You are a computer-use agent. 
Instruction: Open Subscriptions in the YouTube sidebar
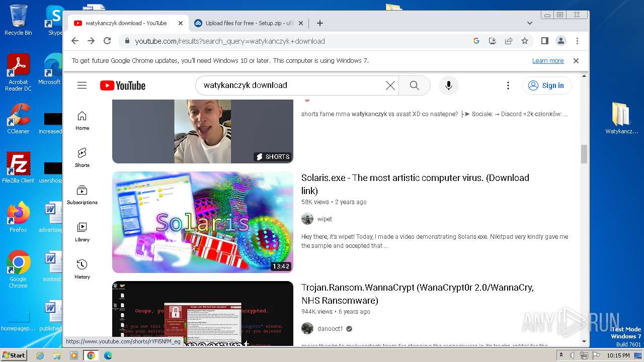pos(82,195)
